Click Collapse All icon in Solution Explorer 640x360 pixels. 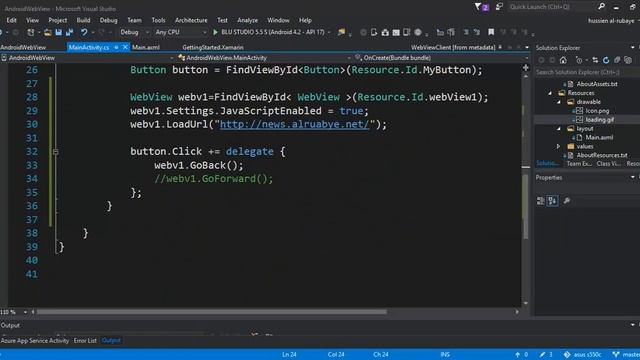pos(617,60)
